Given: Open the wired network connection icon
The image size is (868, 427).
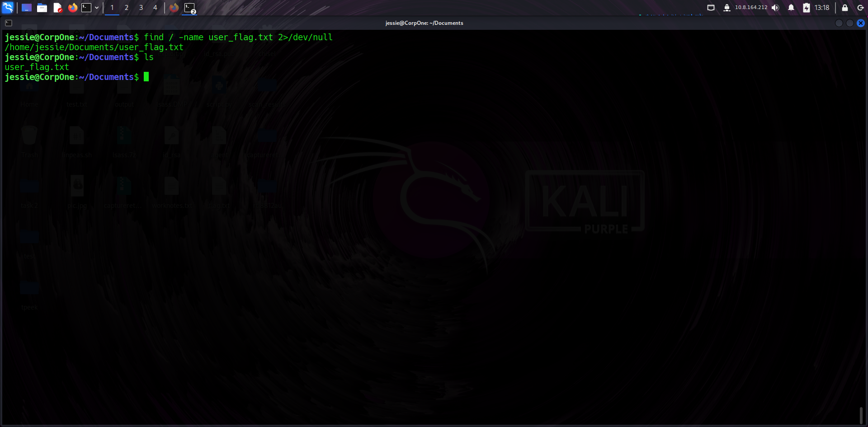Looking at the screenshot, I should point(711,8).
